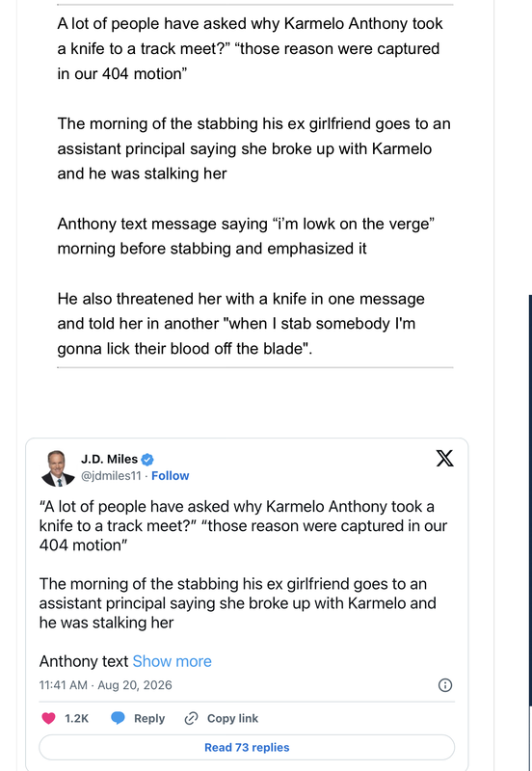Click the Copy link label
Image resolution: width=532 pixels, height=771 pixels.
coord(232,718)
